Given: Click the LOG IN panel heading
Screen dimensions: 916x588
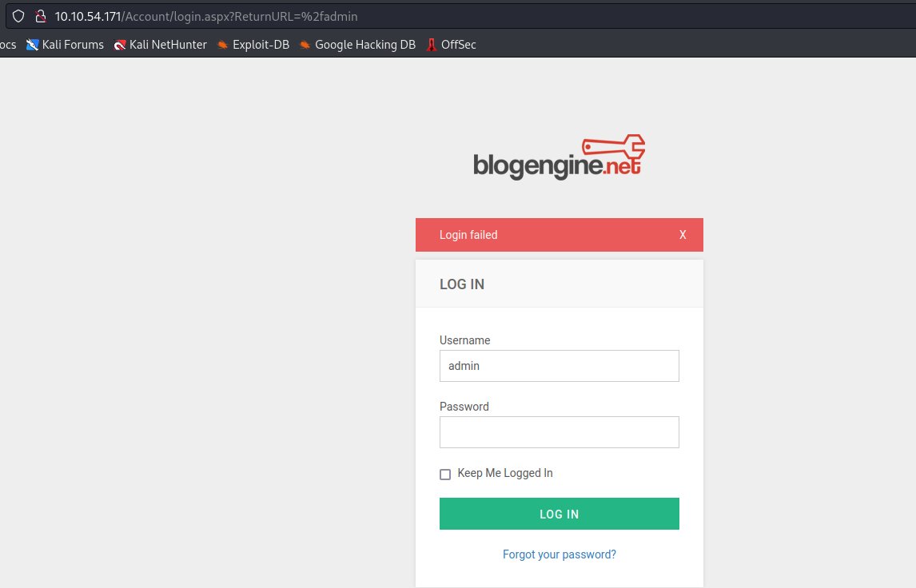Looking at the screenshot, I should (x=461, y=284).
